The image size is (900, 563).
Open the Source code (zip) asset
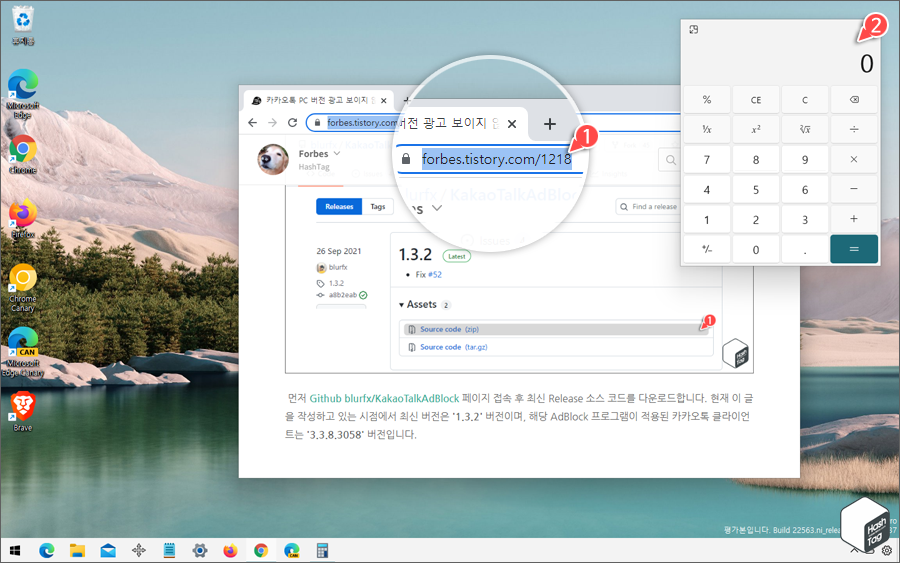(x=449, y=329)
